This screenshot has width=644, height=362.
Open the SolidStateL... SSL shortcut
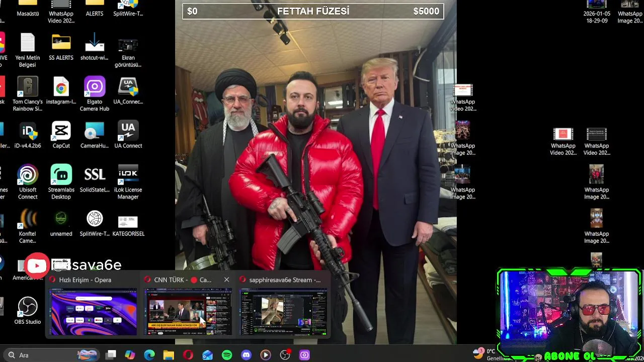[95, 179]
